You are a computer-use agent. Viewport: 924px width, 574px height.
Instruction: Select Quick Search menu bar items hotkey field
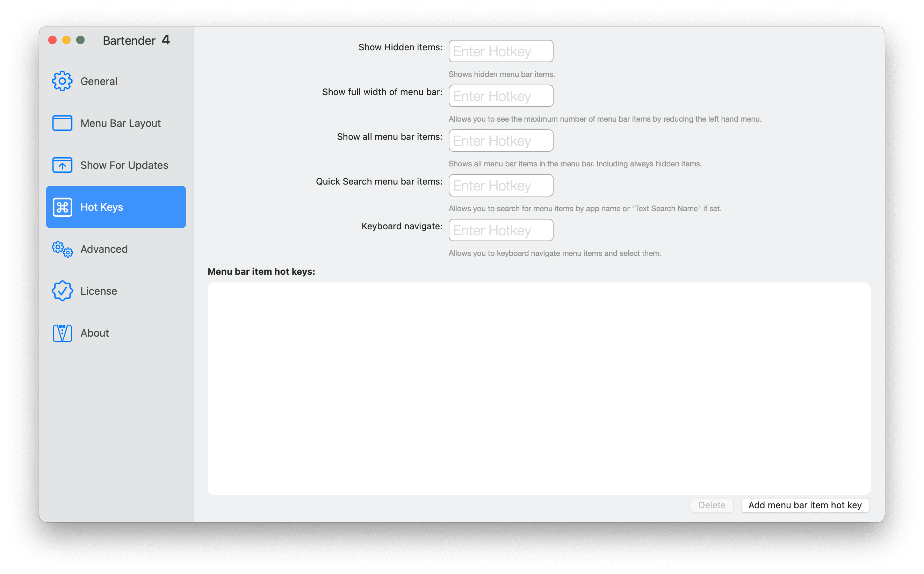click(x=500, y=185)
